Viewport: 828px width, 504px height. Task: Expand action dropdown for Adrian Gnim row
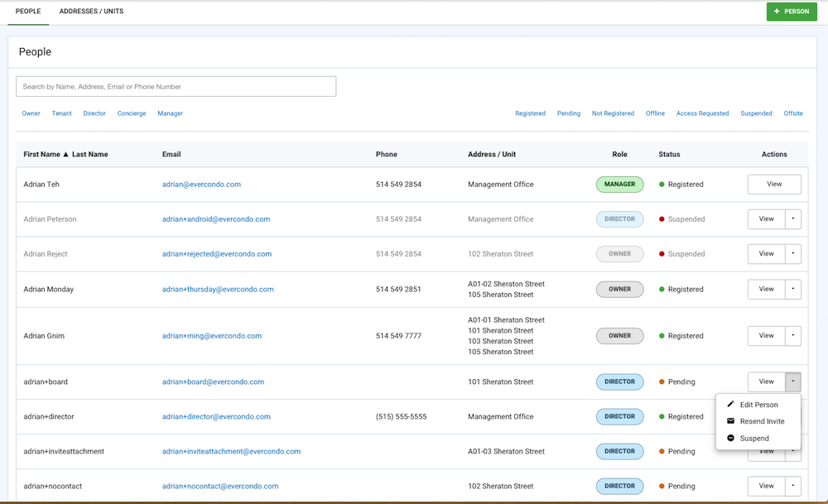click(793, 336)
